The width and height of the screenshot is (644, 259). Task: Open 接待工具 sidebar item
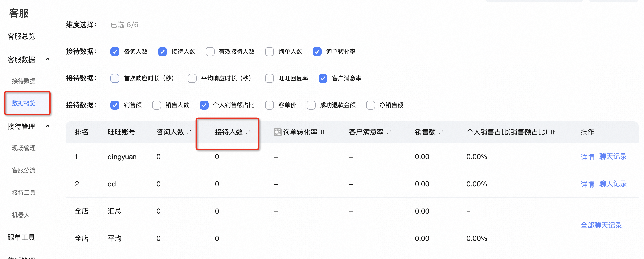click(x=24, y=193)
